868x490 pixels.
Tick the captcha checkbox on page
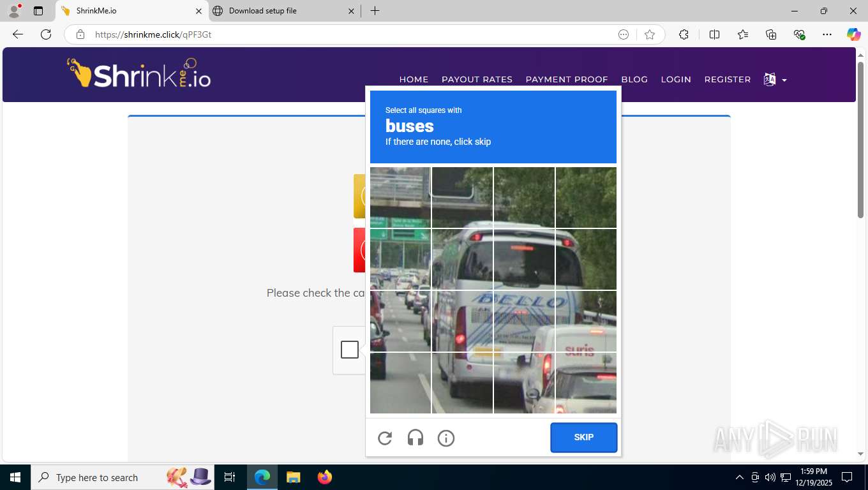(350, 350)
